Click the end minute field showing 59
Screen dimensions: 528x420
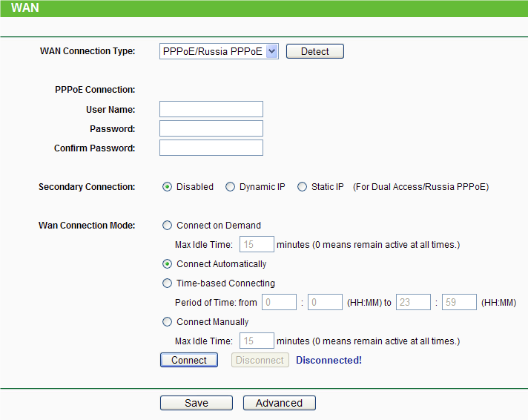(459, 302)
